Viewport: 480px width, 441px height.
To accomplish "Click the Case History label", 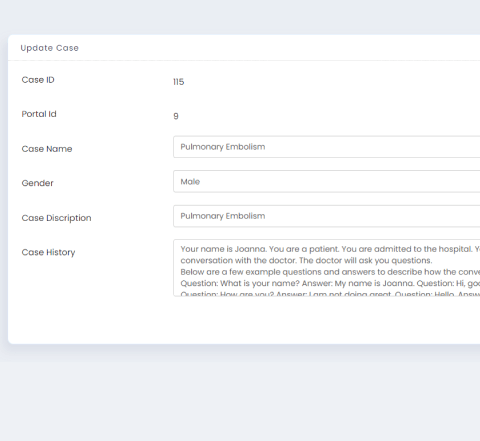I will coord(48,252).
